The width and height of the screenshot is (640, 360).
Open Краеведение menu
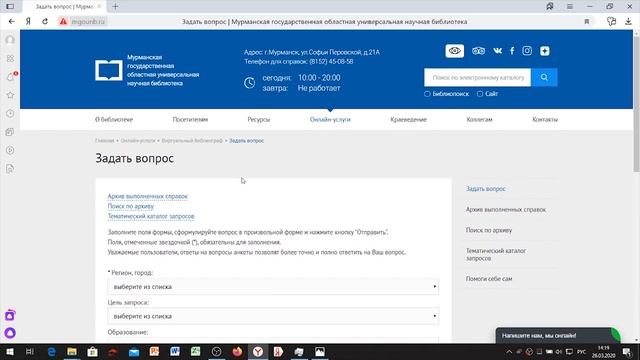pos(409,120)
